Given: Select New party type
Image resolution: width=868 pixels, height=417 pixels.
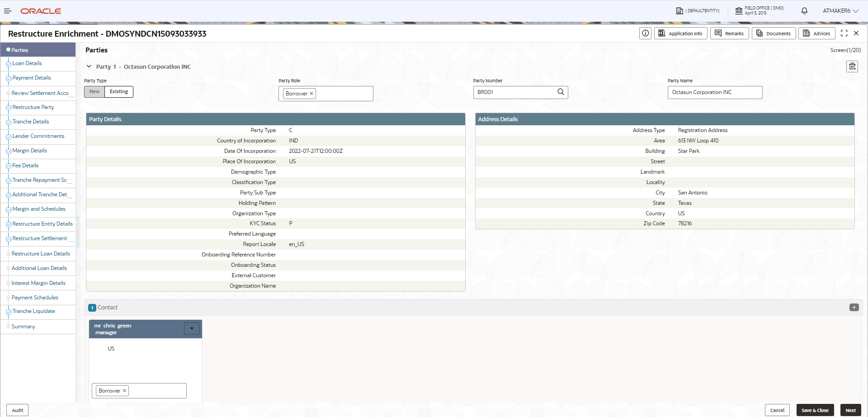Looking at the screenshot, I should [94, 91].
